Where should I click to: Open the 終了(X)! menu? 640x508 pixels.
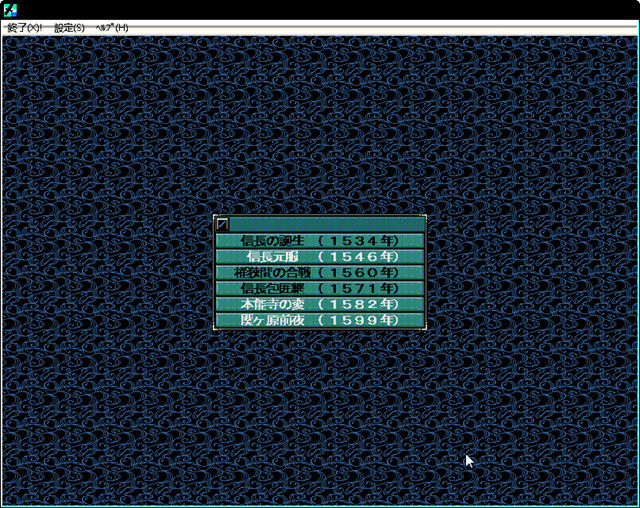pyautogui.click(x=24, y=28)
